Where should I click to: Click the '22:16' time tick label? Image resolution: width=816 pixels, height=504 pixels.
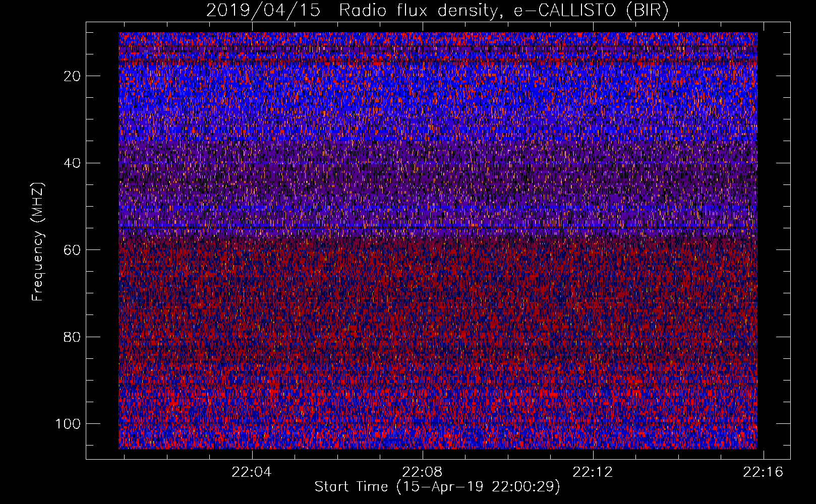click(x=763, y=472)
